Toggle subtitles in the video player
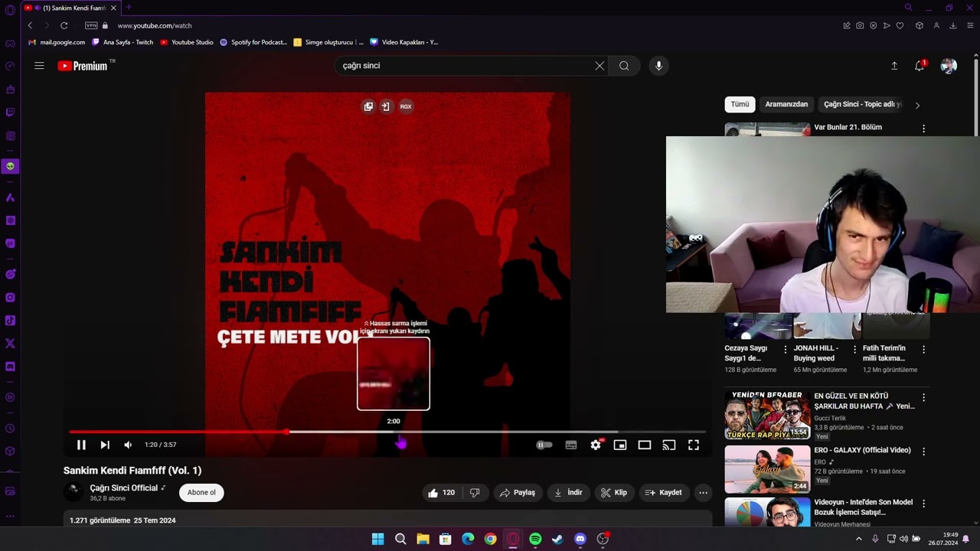 click(571, 445)
